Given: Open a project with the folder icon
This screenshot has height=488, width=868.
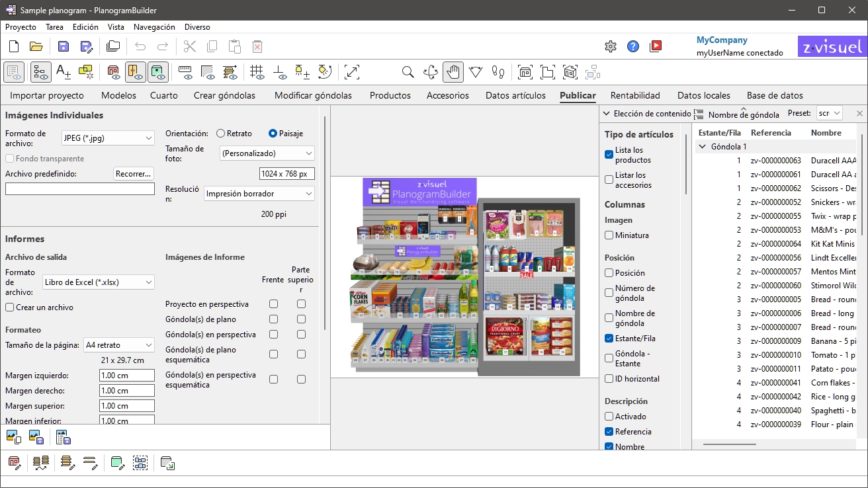Looking at the screenshot, I should [x=36, y=46].
